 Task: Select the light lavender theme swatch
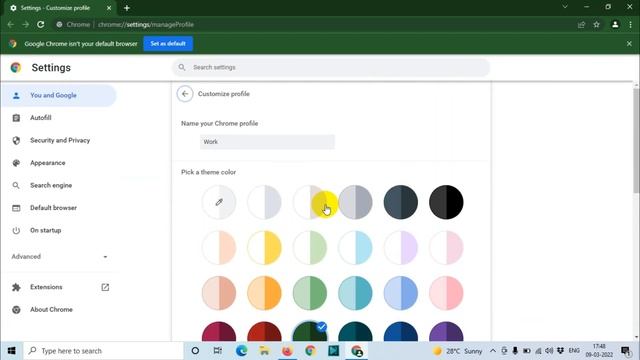click(400, 247)
